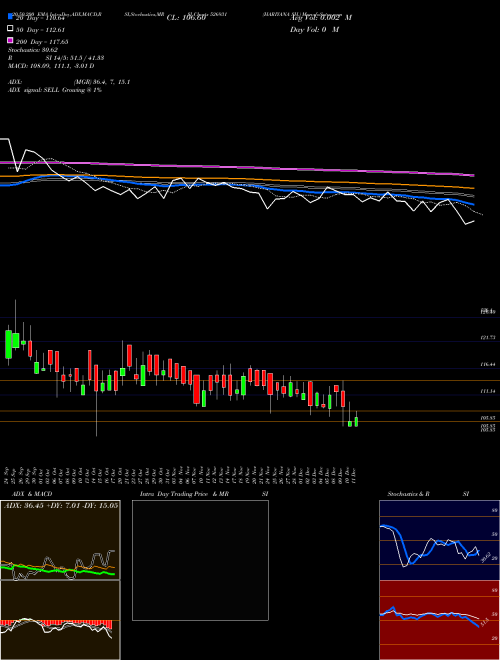Select the '200 Day = 117.65' label

click(x=42, y=42)
